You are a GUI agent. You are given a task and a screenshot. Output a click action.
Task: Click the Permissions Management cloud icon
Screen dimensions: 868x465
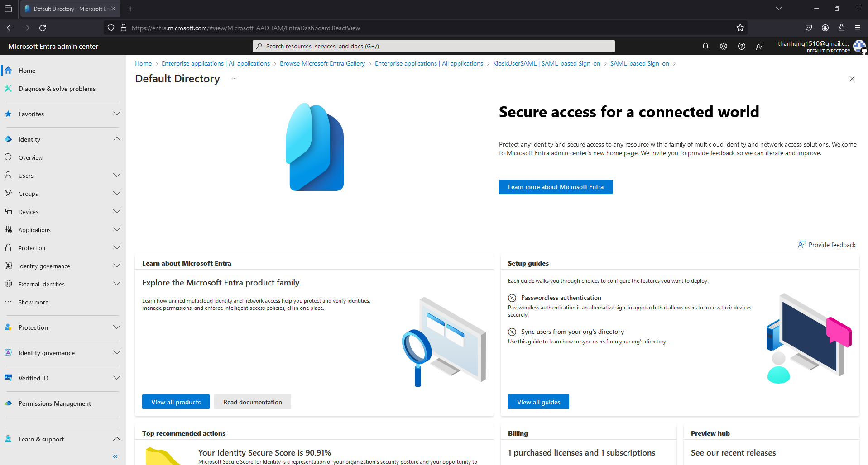click(x=8, y=403)
